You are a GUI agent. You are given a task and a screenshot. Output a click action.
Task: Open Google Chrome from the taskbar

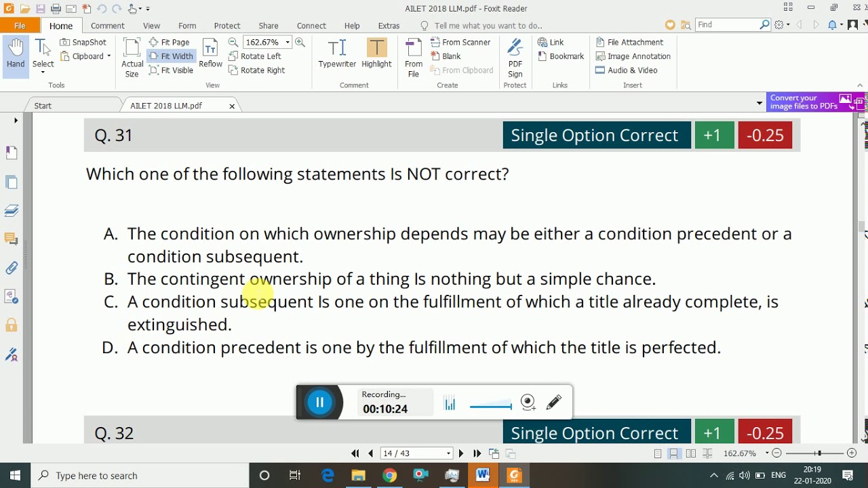[389, 475]
